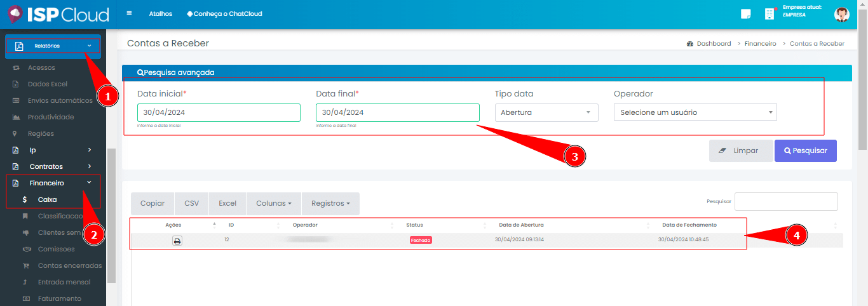The width and height of the screenshot is (868, 306).
Task: Open Produtividade report in sidebar
Action: coord(51,117)
